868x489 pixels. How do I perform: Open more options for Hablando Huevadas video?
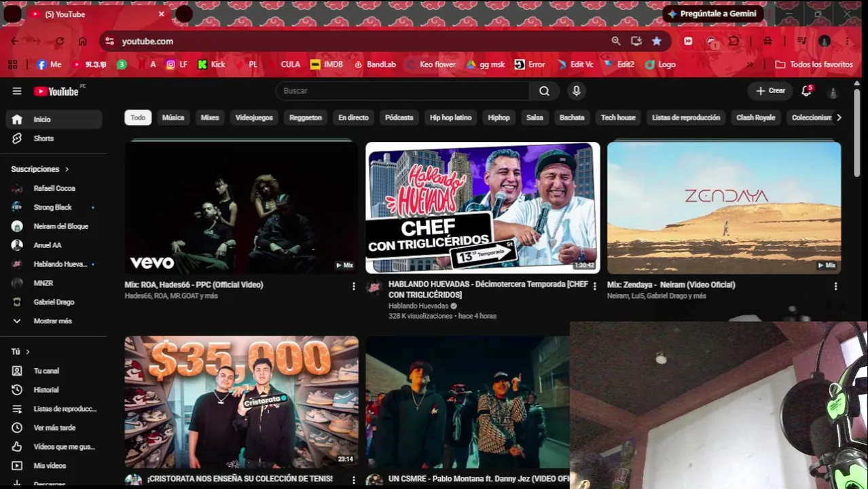click(x=595, y=287)
